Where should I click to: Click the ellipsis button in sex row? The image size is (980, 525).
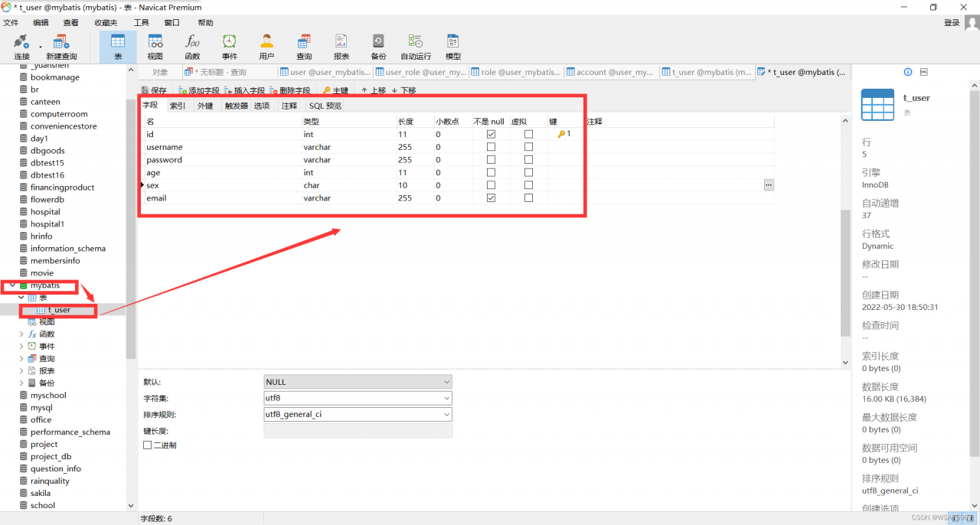tap(769, 185)
